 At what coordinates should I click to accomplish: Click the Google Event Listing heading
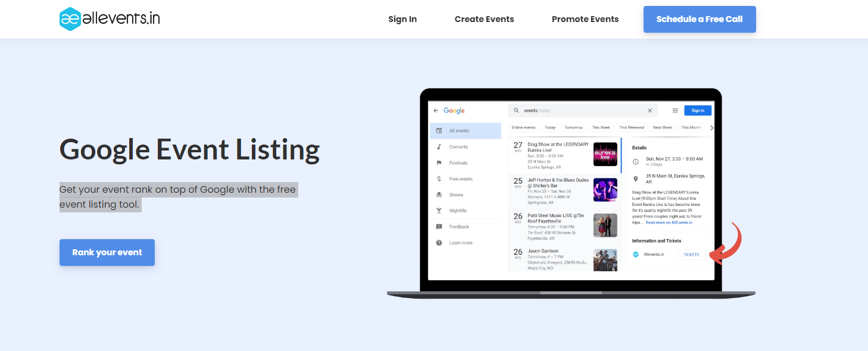189,149
